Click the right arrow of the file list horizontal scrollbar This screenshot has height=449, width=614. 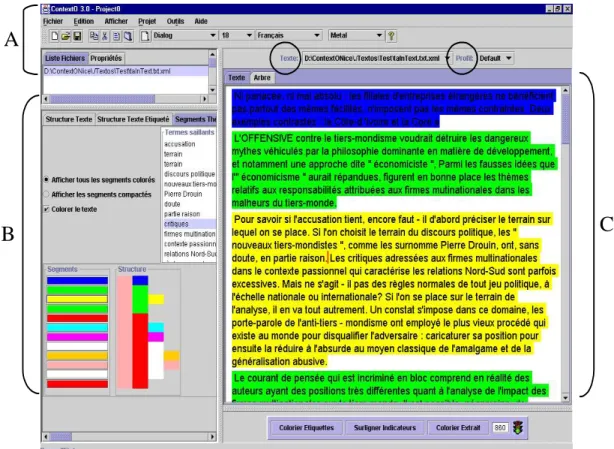[204, 99]
